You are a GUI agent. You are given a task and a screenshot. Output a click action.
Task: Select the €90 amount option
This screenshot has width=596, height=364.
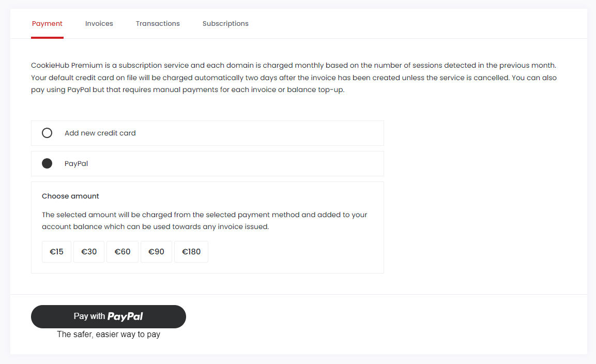(x=156, y=252)
